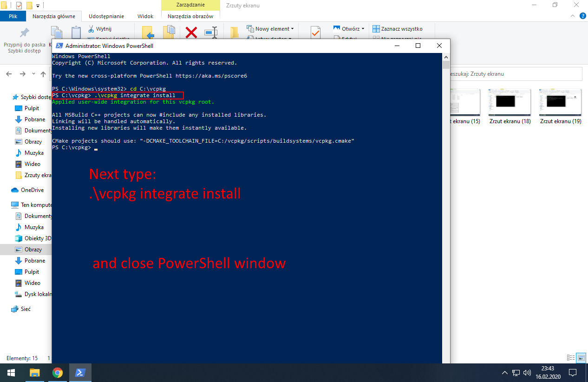Image resolution: width=588 pixels, height=382 pixels.
Task: Click the Wytnij (Cut) scissors icon
Action: (x=91, y=29)
